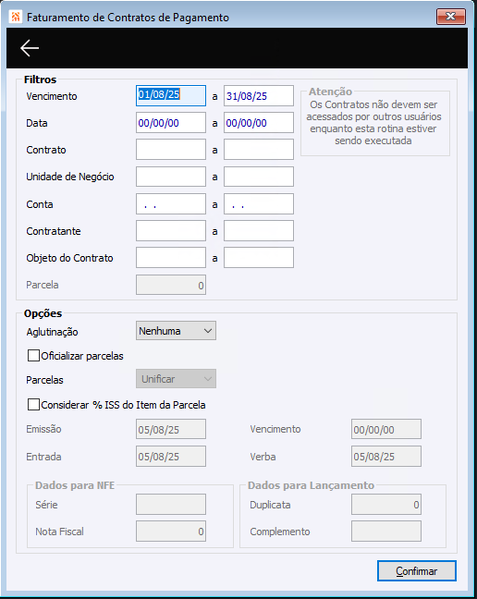
Task: Open the Aglutinação dropdown
Action: click(x=176, y=331)
